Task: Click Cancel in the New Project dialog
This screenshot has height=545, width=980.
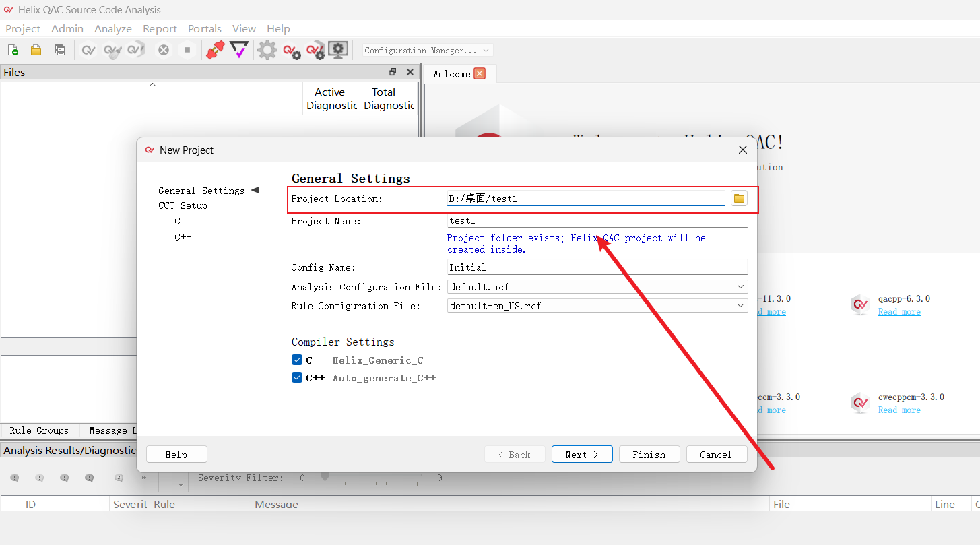Action: [x=717, y=455]
